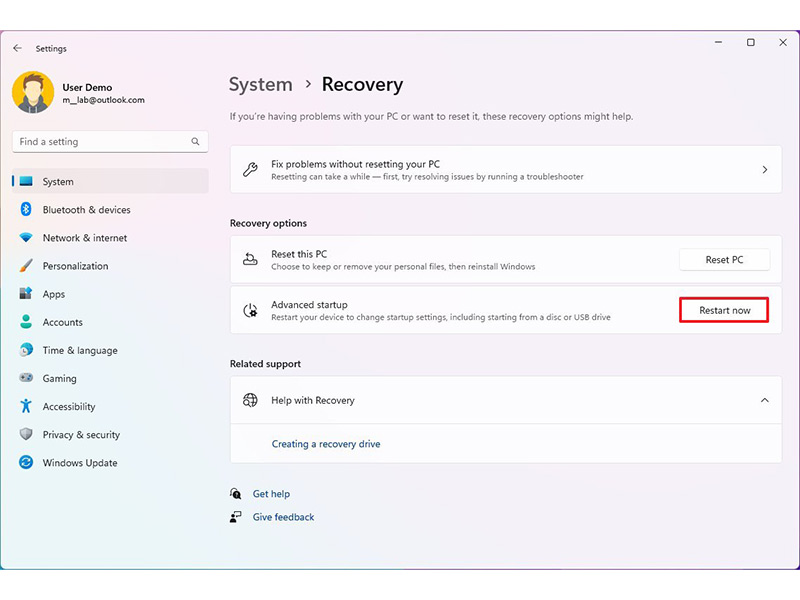
Task: Open the Get help link
Action: 271,494
